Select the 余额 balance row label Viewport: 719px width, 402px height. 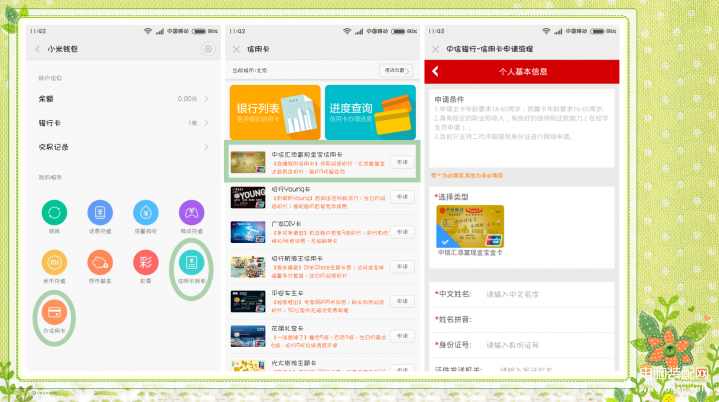pyautogui.click(x=46, y=99)
